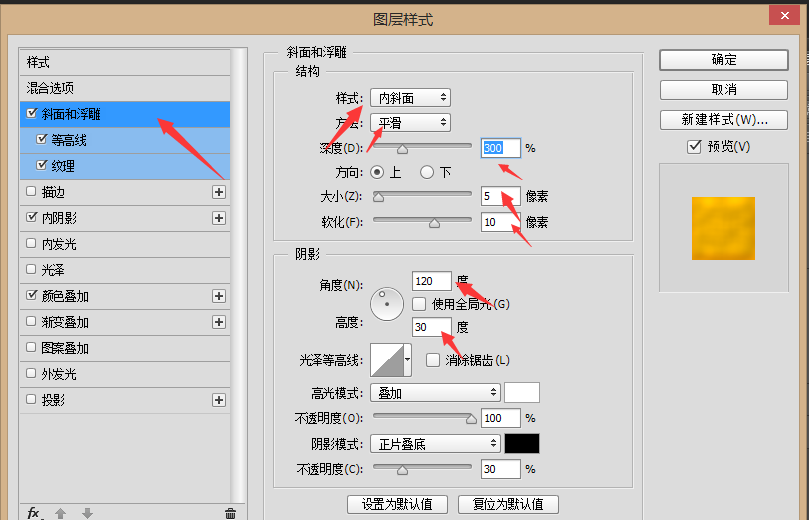Open the 高光模式 dropdown showing 叠加
809x520 pixels.
(x=435, y=393)
